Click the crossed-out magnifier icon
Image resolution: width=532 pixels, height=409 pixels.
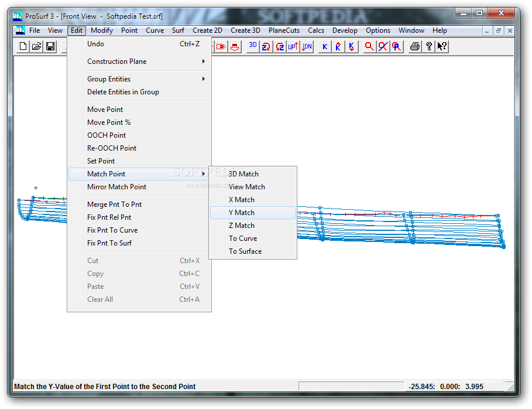383,46
